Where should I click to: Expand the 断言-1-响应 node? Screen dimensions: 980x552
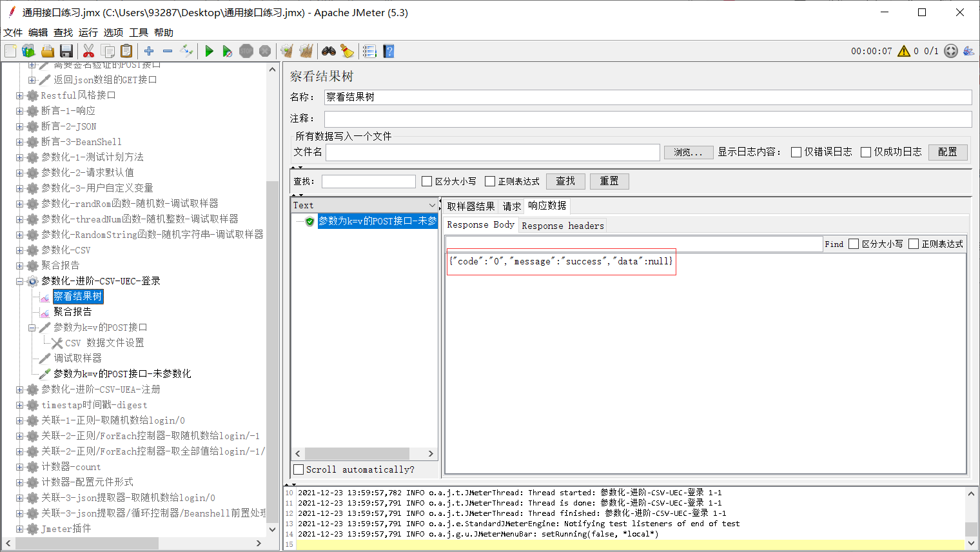19,111
